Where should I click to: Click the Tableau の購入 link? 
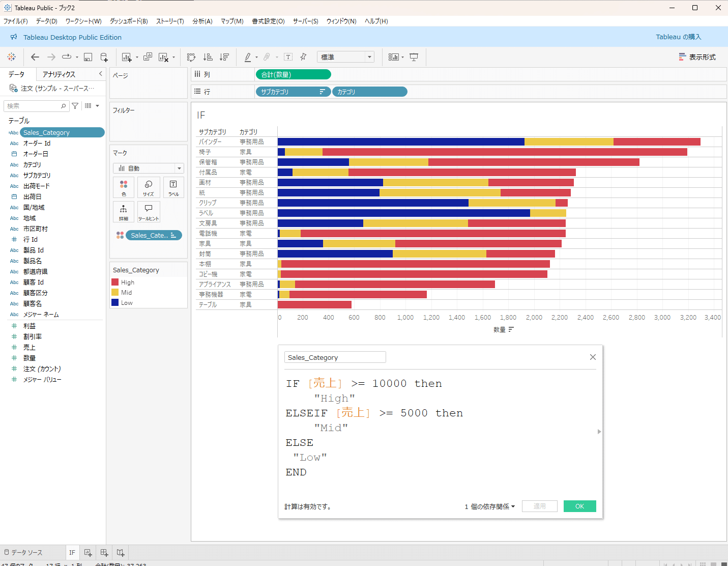679,37
